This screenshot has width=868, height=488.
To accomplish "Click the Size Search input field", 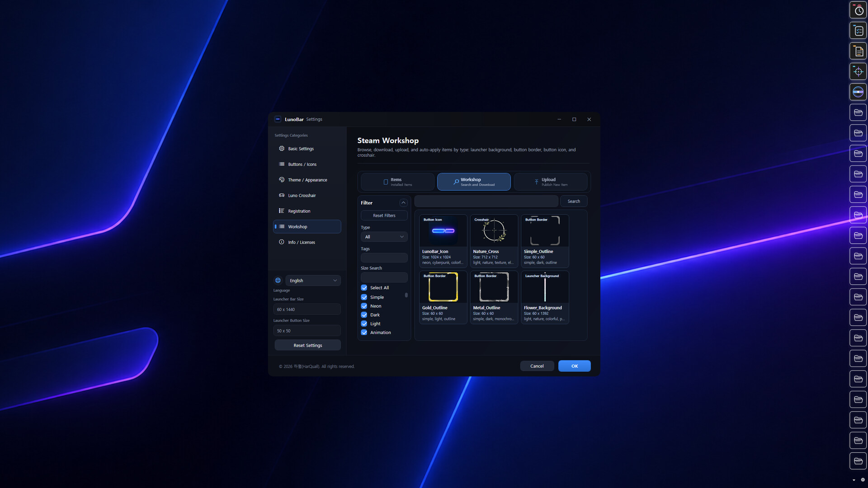I will 384,277.
